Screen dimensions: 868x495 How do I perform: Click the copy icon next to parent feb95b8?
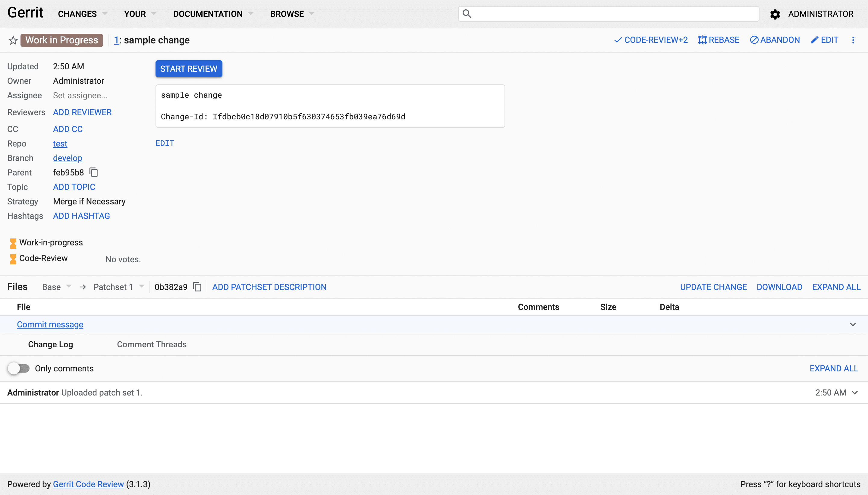pyautogui.click(x=94, y=172)
